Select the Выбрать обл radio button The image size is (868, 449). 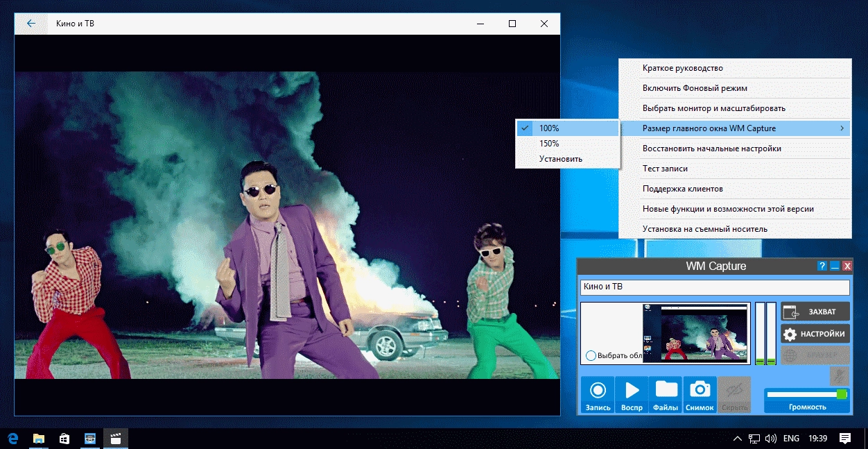click(591, 355)
